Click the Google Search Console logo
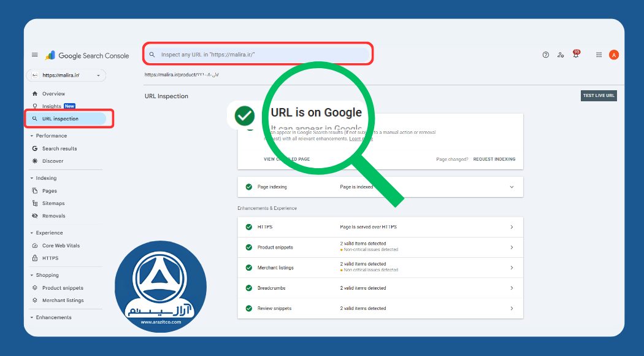 click(x=87, y=55)
